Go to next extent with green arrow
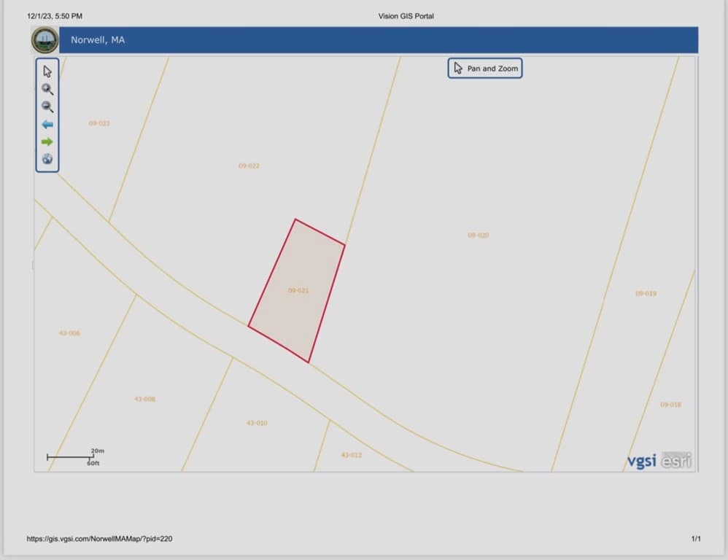This screenshot has width=728, height=560. click(47, 141)
